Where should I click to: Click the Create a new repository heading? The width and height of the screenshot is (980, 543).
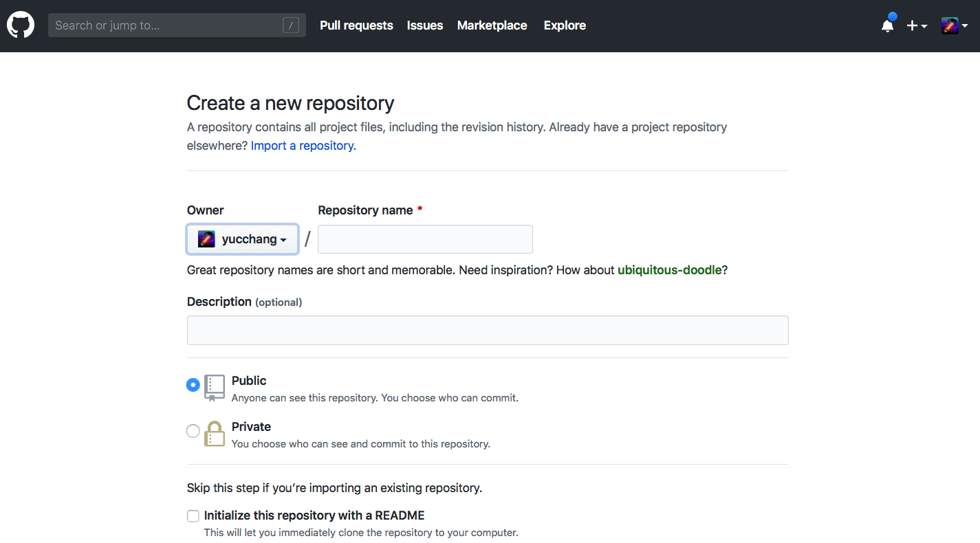(x=291, y=103)
